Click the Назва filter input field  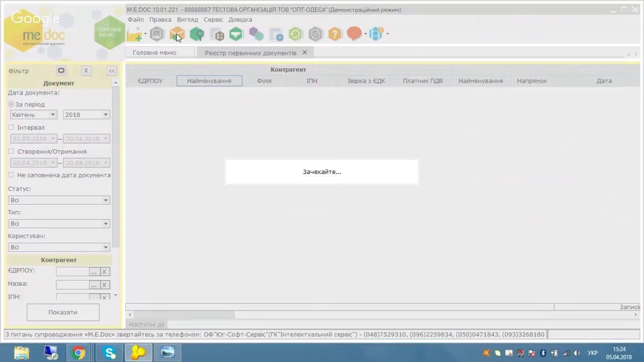[72, 285]
